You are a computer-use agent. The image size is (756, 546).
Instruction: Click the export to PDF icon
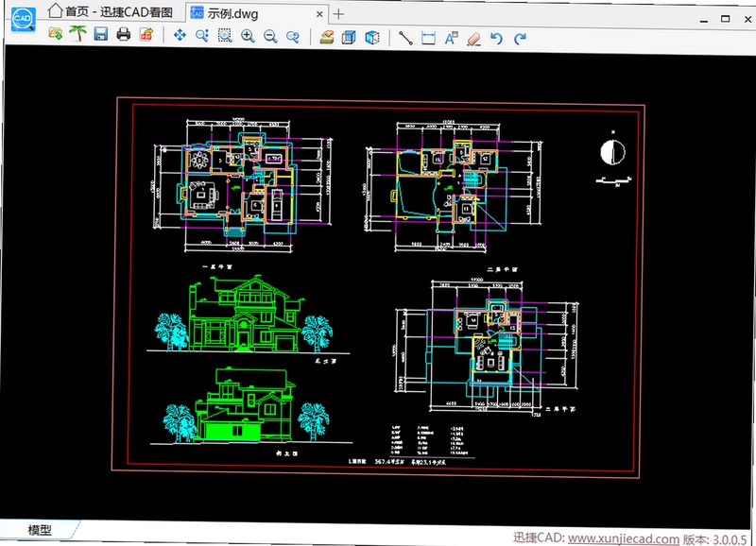[146, 34]
